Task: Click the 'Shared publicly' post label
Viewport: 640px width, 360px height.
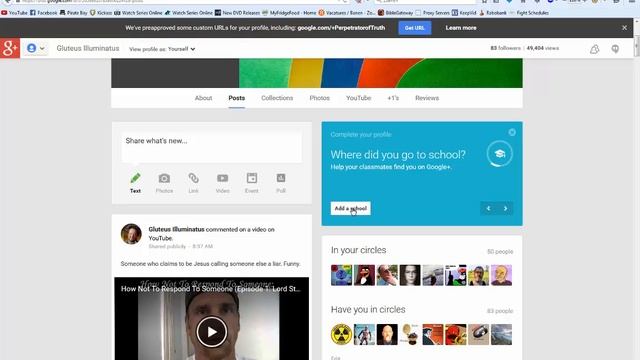Action: coord(167,247)
